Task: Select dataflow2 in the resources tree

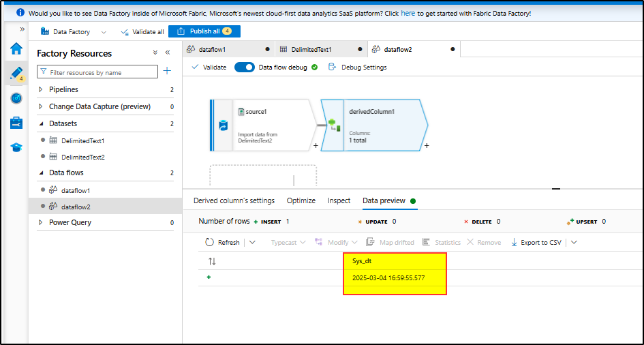Action: 76,207
